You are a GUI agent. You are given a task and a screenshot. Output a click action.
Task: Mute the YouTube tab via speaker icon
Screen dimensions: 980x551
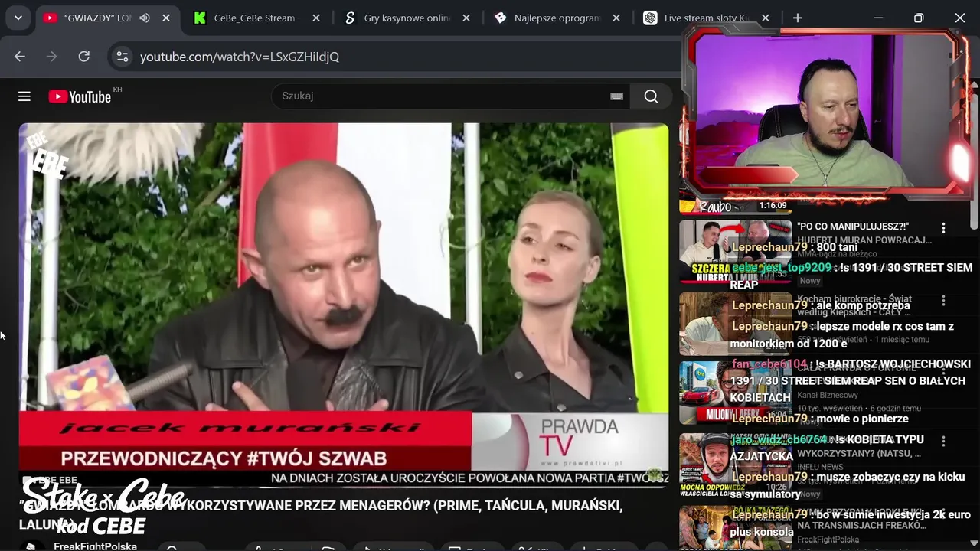point(145,18)
